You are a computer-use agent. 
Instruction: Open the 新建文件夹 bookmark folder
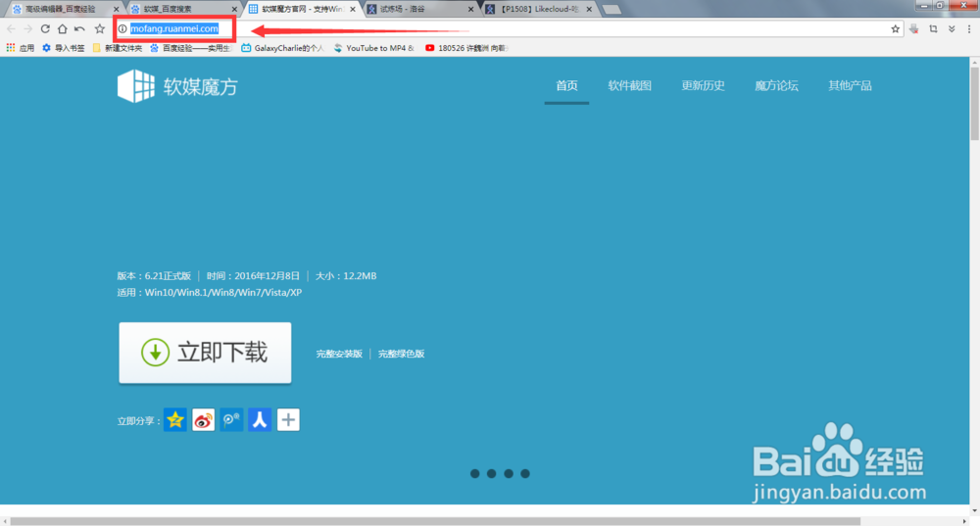click(x=117, y=48)
